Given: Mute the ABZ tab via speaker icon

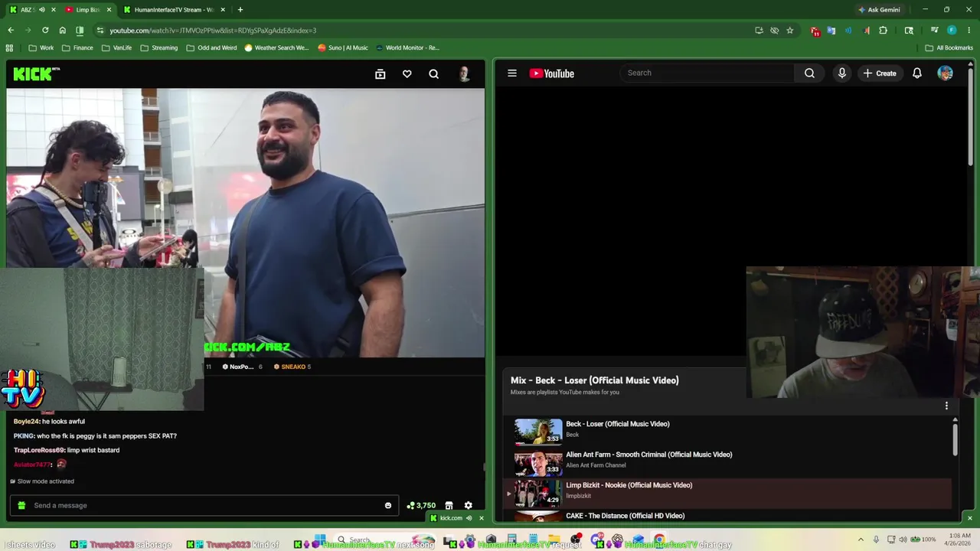Looking at the screenshot, I should 42,10.
